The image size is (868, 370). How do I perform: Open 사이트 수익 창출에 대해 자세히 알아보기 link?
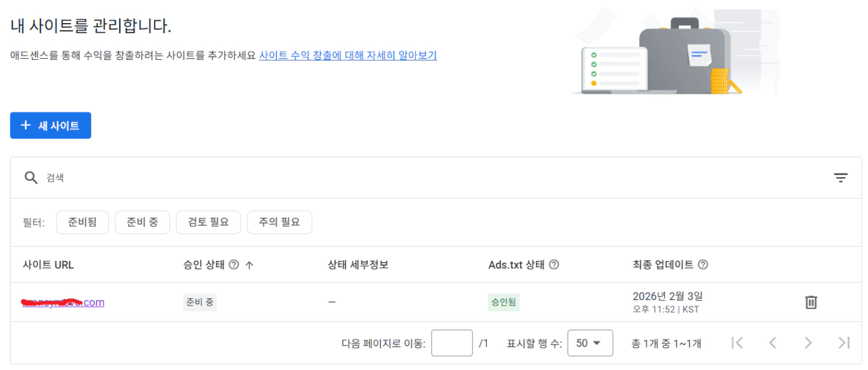[347, 55]
